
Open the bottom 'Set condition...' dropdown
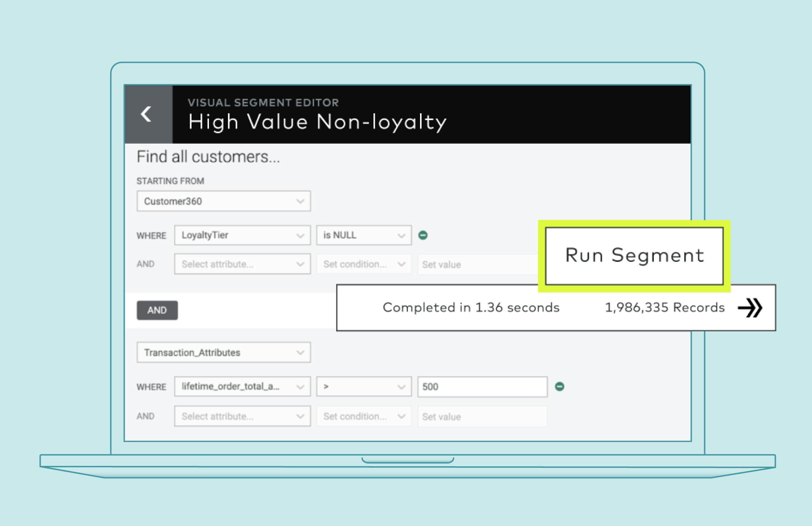pos(363,416)
